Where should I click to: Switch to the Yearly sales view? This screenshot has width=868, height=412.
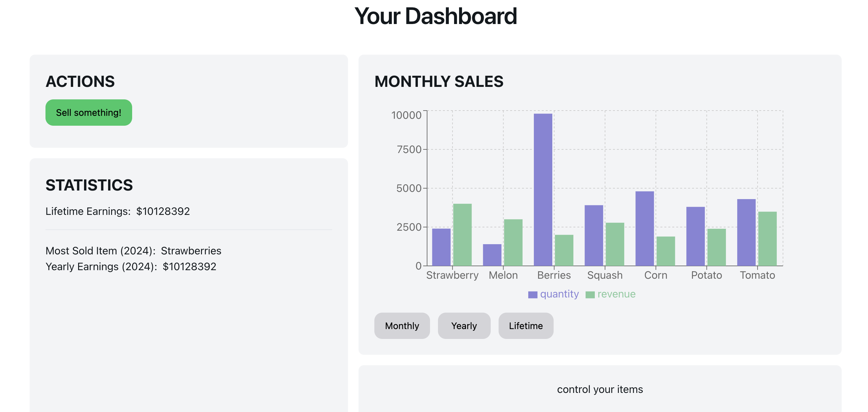pos(464,325)
